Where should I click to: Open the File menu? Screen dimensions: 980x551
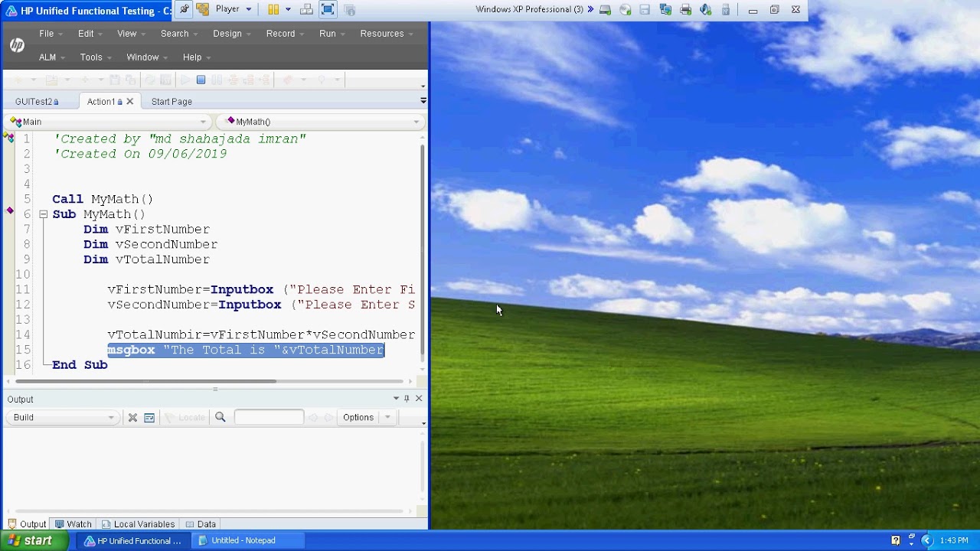51,34
